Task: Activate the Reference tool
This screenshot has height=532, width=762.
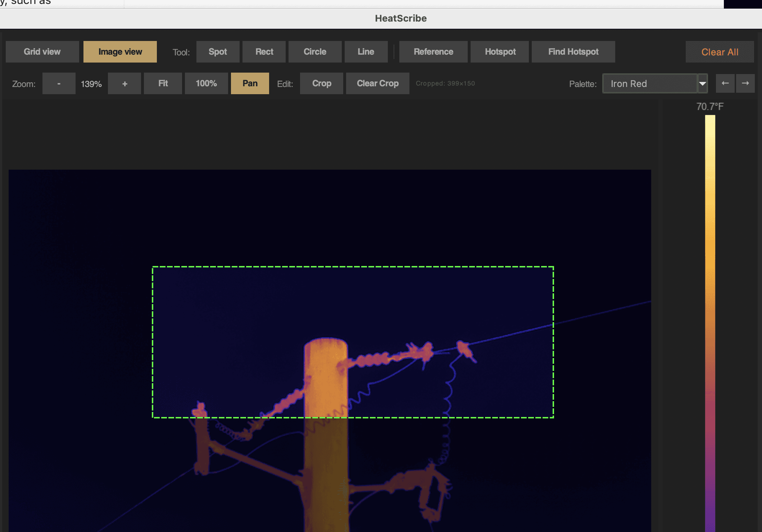Action: point(433,52)
